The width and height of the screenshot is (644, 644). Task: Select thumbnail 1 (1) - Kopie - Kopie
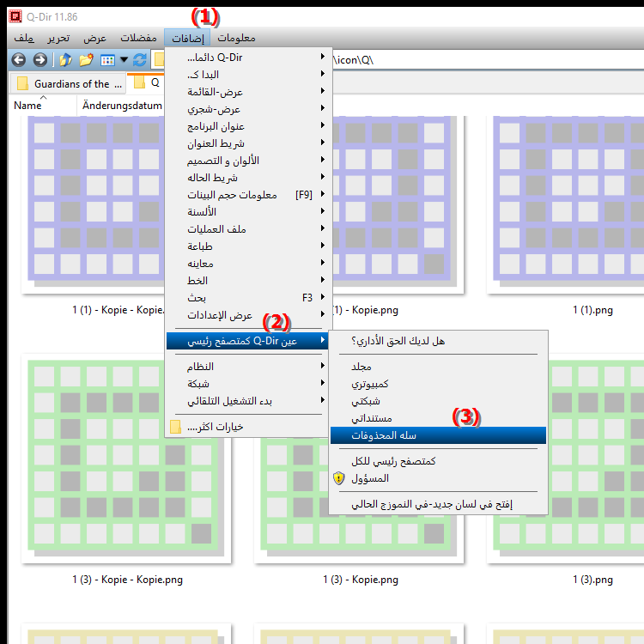pyautogui.click(x=94, y=204)
